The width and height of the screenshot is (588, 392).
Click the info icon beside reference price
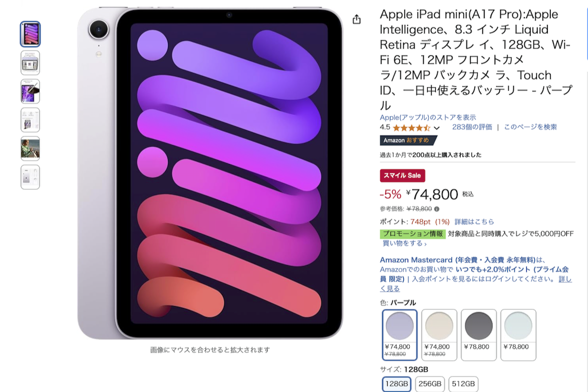[437, 209]
